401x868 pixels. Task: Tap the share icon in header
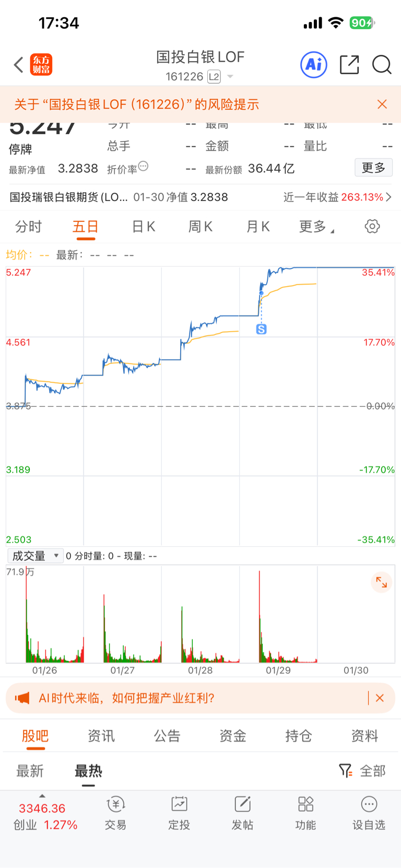point(349,65)
